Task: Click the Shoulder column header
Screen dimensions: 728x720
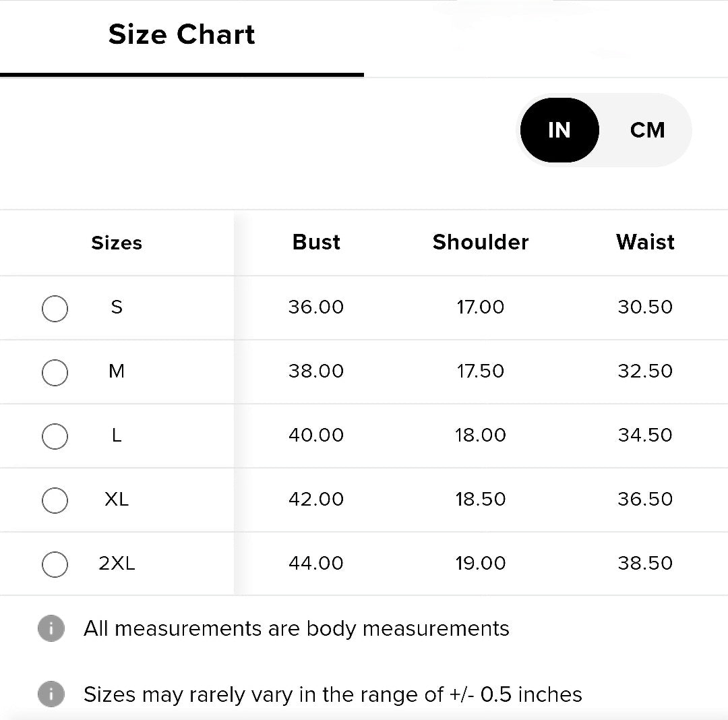Action: pyautogui.click(x=481, y=242)
